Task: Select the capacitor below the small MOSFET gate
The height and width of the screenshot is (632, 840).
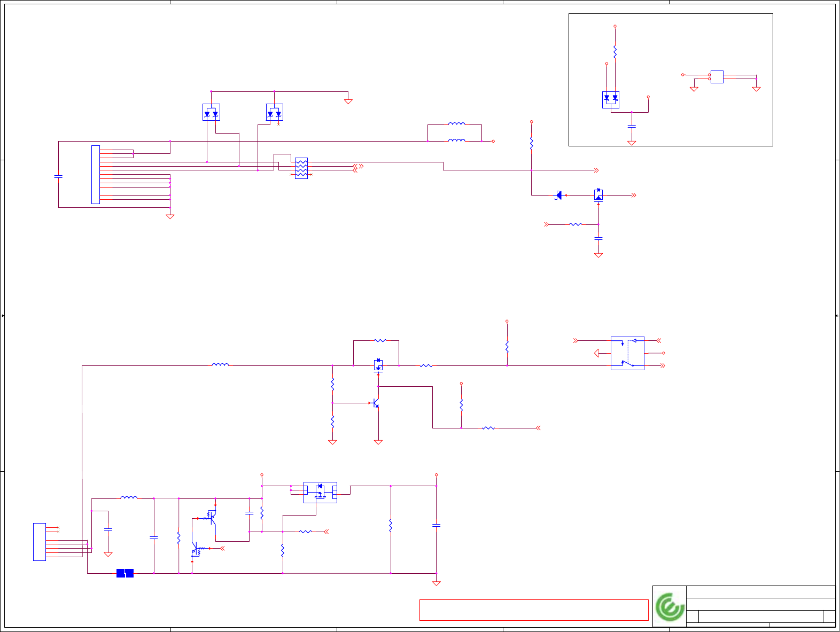Action: point(598,238)
